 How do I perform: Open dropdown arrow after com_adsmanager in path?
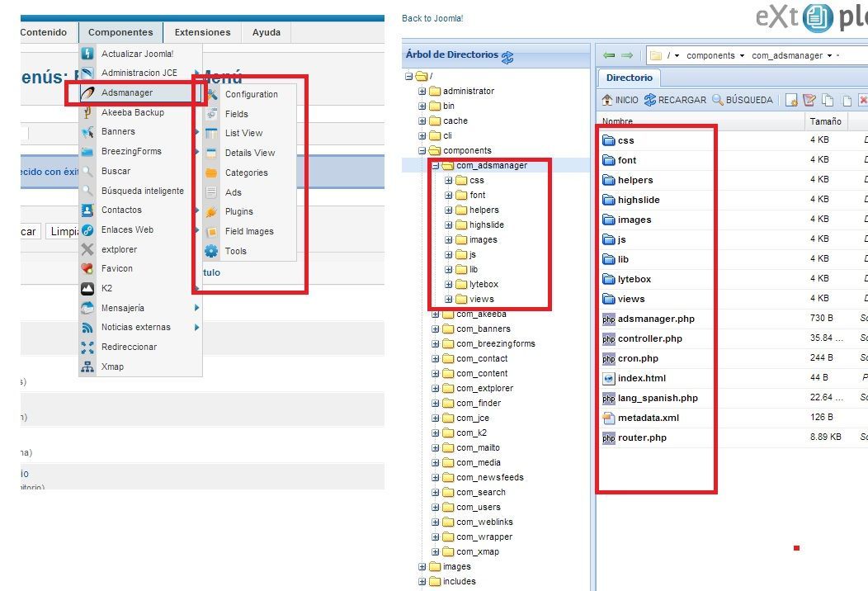[829, 56]
